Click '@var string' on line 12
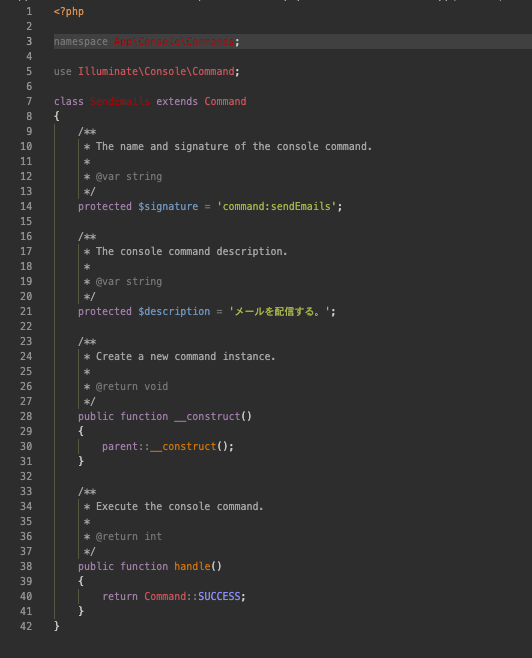This screenshot has width=532, height=658. pyautogui.click(x=129, y=176)
